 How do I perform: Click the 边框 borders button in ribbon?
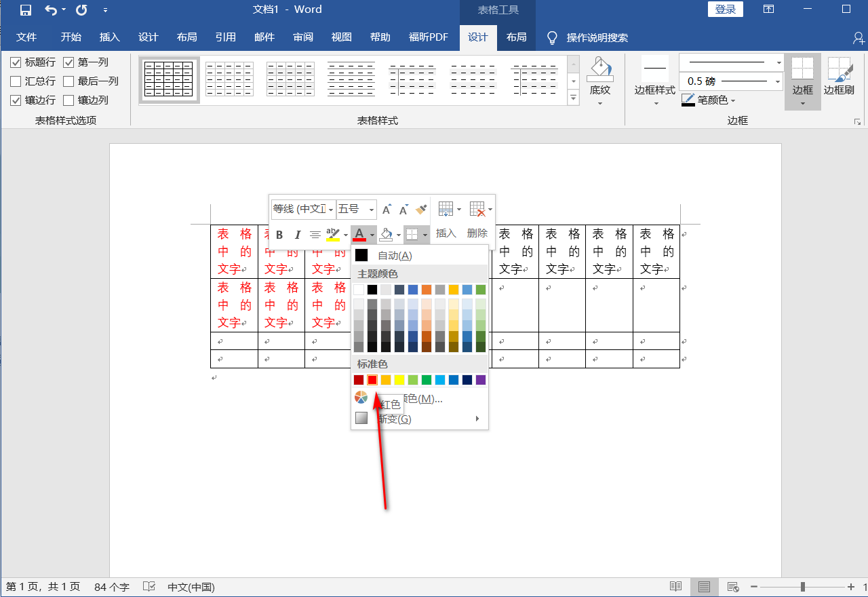coord(803,81)
